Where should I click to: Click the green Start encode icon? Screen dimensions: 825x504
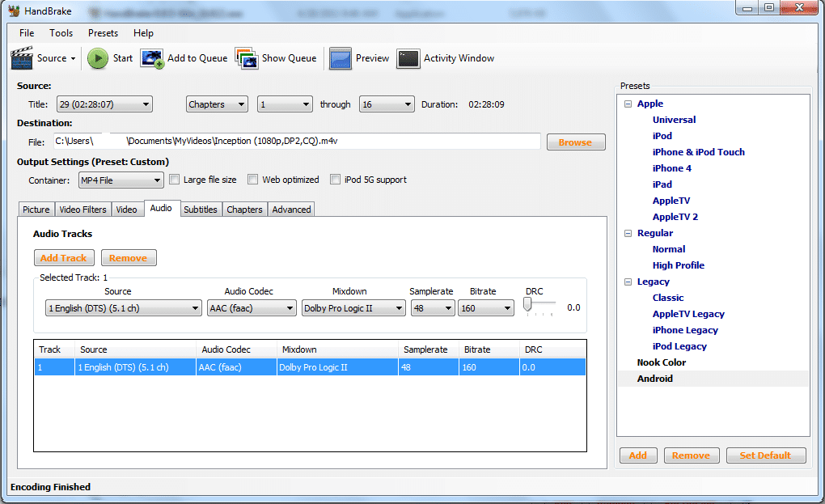point(97,58)
